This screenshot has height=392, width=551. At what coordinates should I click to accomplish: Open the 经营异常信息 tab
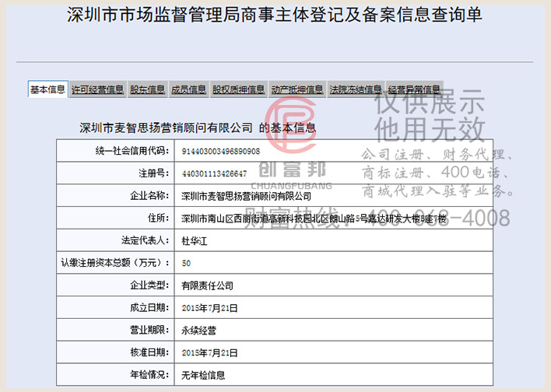[x=414, y=90]
